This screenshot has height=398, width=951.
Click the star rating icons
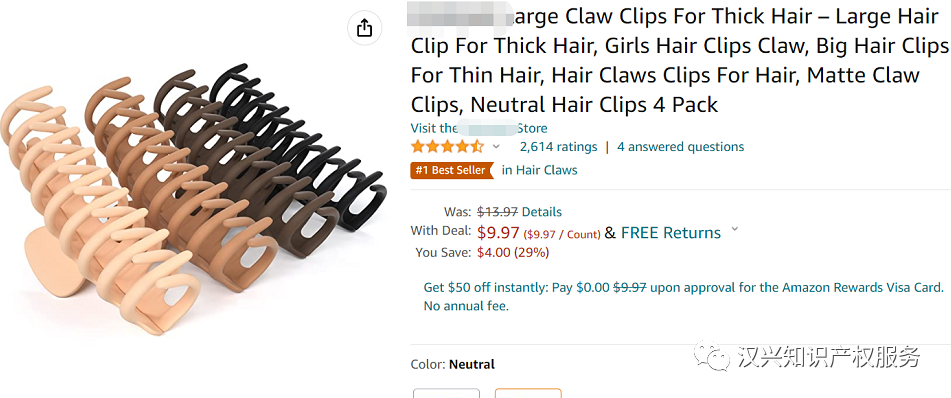[447, 147]
